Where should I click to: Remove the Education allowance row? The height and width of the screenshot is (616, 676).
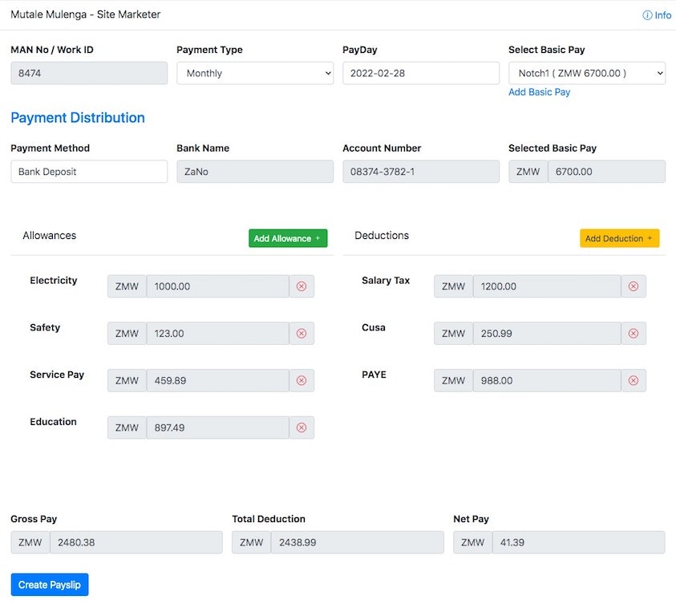tap(302, 428)
